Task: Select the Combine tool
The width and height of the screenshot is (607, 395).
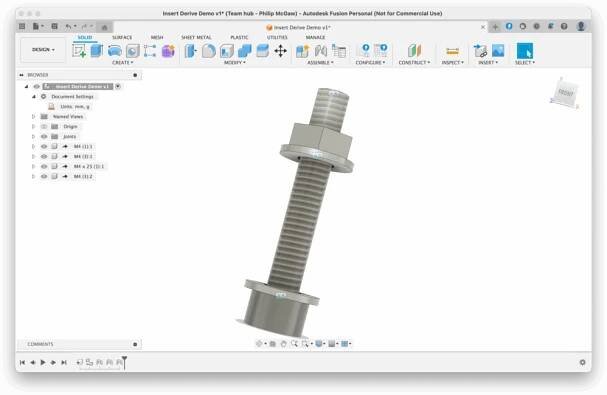Action: click(x=245, y=51)
